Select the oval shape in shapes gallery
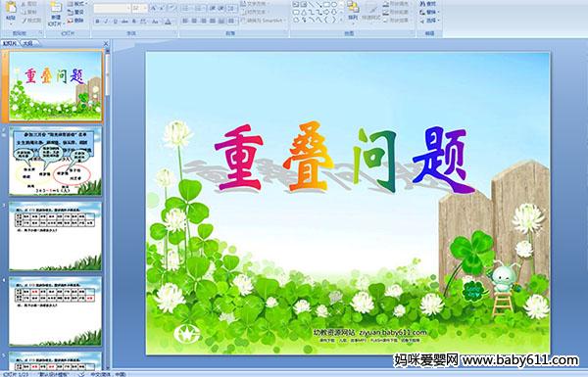Screen dimensions: 588x377 click(334, 5)
